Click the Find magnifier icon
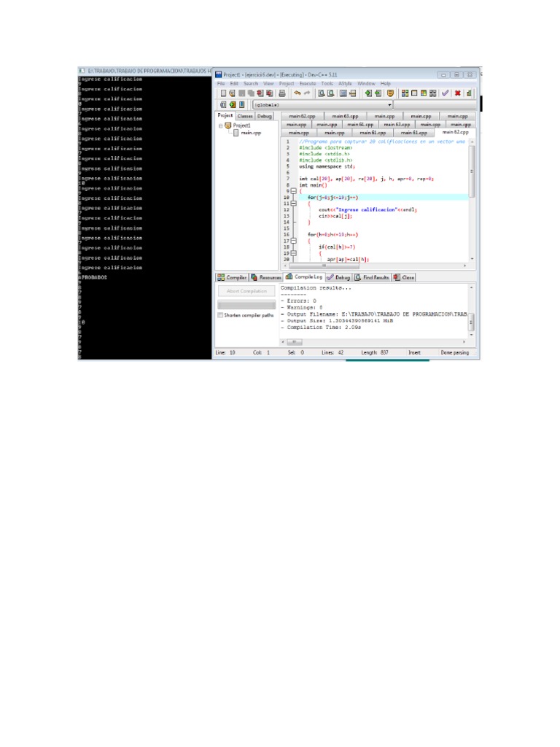Screen dimensions: 560x747 [x=322, y=93]
